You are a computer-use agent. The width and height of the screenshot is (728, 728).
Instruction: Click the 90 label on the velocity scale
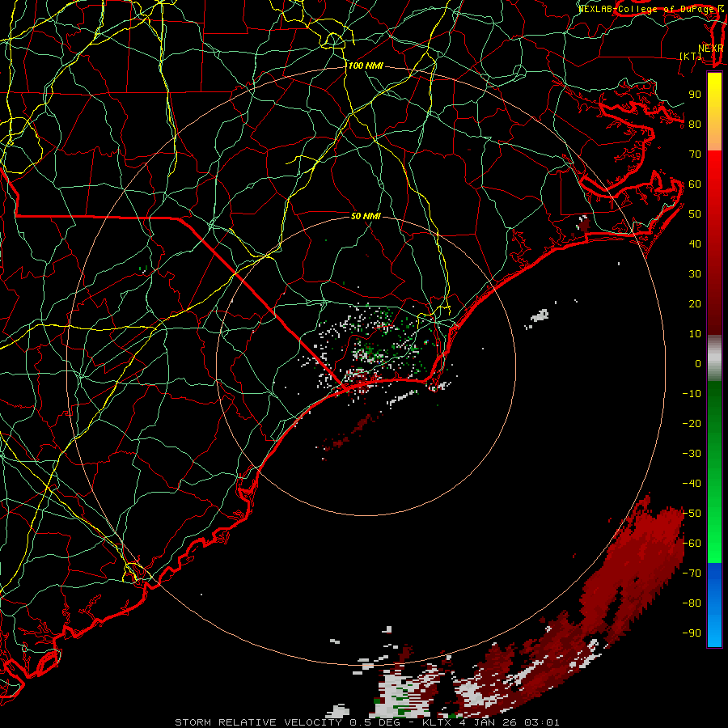695,95
